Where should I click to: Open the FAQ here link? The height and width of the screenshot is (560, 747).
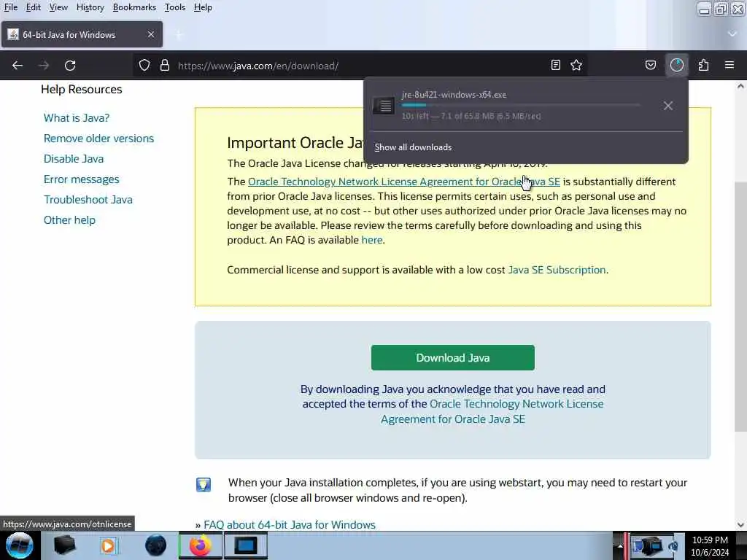[371, 240]
